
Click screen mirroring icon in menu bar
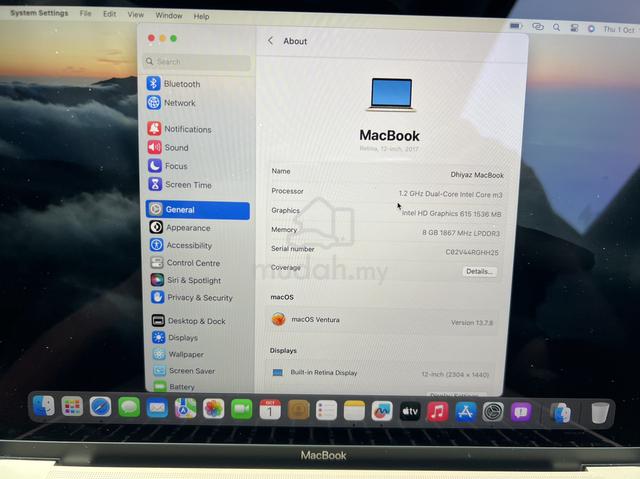(x=538, y=27)
